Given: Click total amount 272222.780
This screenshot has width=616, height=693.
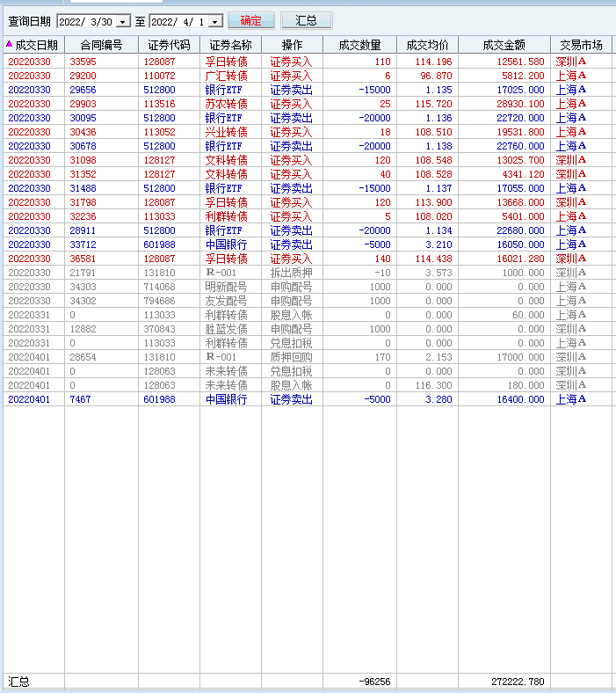Looking at the screenshot, I should 518,682.
